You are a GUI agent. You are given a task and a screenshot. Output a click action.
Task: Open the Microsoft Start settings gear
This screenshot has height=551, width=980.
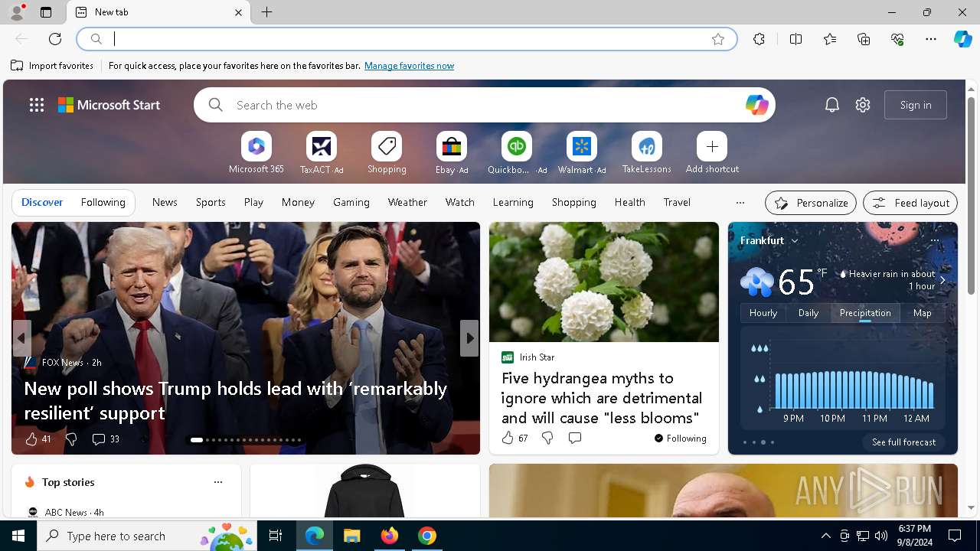click(x=863, y=105)
